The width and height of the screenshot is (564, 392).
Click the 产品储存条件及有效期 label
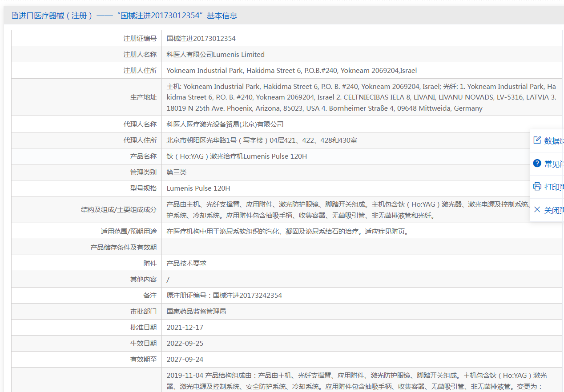coord(124,248)
